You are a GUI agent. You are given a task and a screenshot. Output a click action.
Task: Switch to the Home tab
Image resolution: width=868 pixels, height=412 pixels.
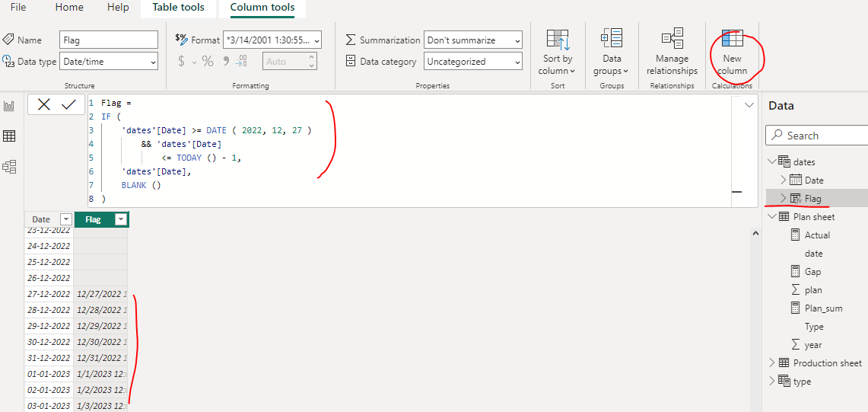[69, 8]
